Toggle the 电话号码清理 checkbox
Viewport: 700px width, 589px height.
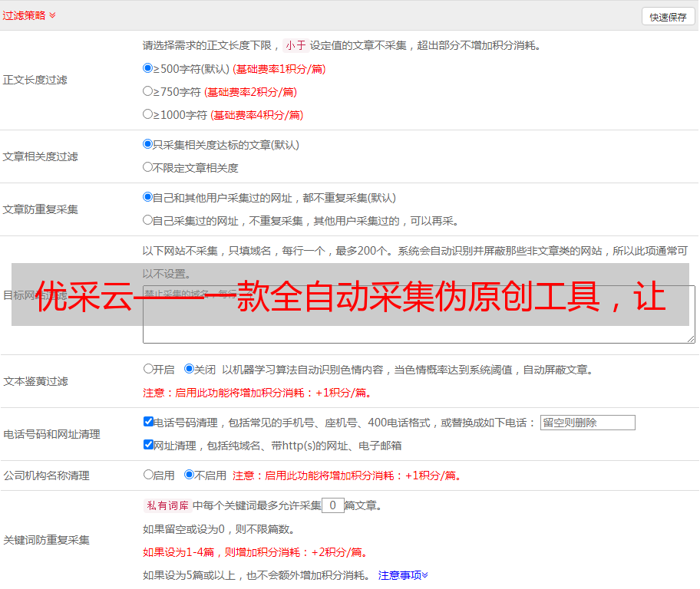click(148, 422)
